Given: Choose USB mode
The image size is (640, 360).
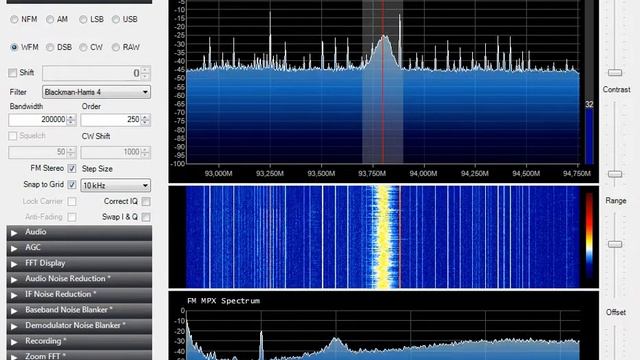Looking at the screenshot, I should tap(116, 19).
